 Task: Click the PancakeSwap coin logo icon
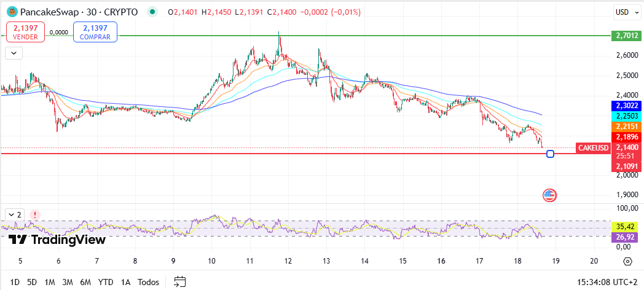[12, 12]
